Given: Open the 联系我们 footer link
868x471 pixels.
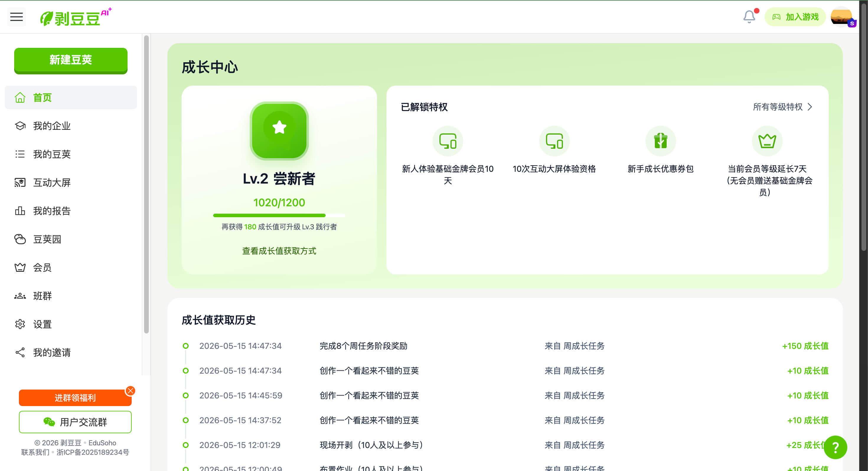Looking at the screenshot, I should click(35, 452).
